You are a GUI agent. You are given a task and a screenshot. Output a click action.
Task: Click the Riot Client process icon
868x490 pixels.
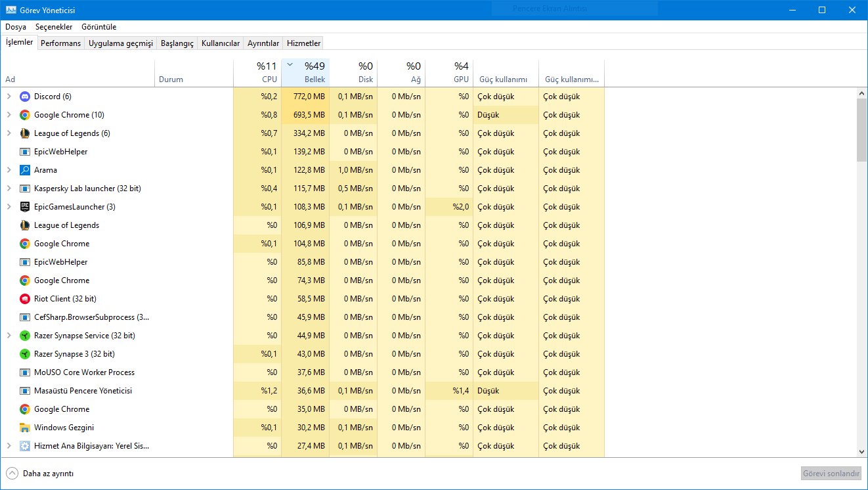click(x=25, y=299)
